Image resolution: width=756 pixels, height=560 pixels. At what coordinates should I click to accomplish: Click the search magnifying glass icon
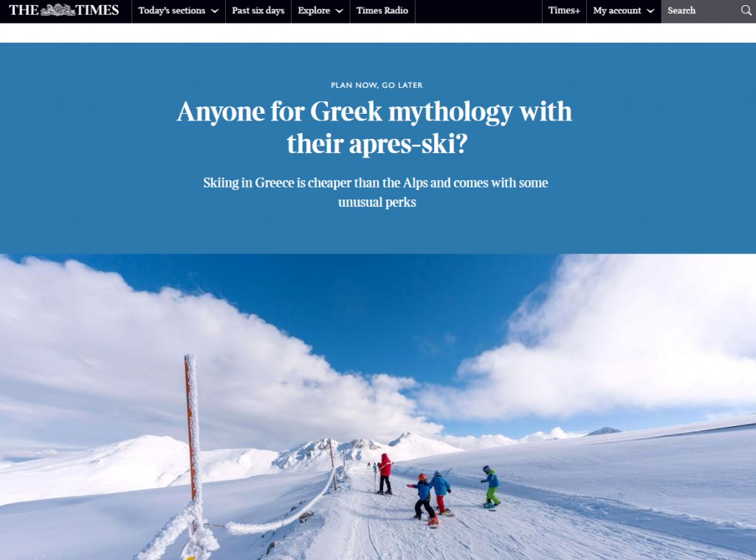(x=746, y=10)
